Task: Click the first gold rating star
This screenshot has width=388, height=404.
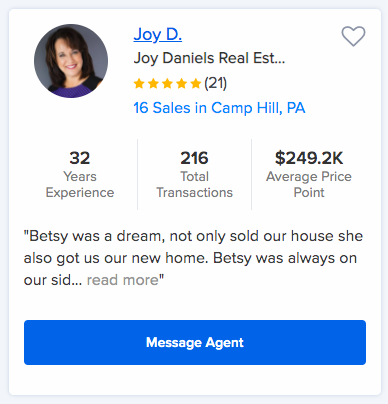Action: pos(139,83)
